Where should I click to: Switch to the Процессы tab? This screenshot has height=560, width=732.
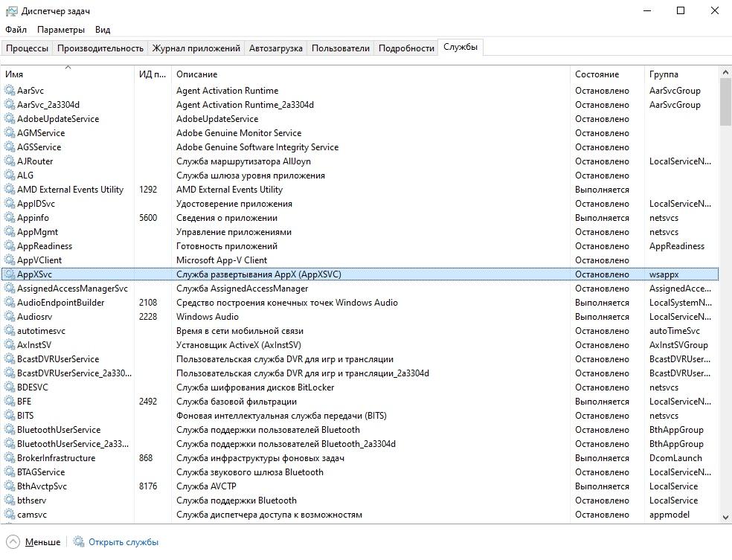pos(27,48)
